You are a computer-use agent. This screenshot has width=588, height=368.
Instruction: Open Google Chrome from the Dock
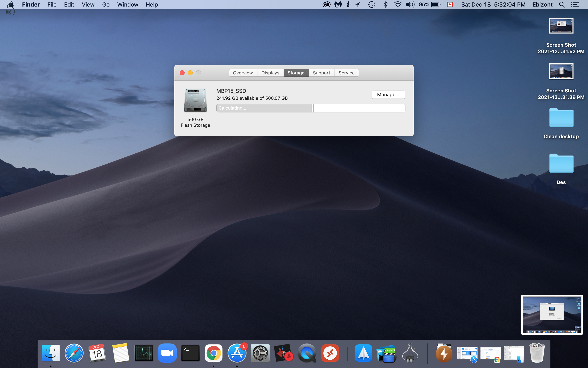tap(214, 353)
